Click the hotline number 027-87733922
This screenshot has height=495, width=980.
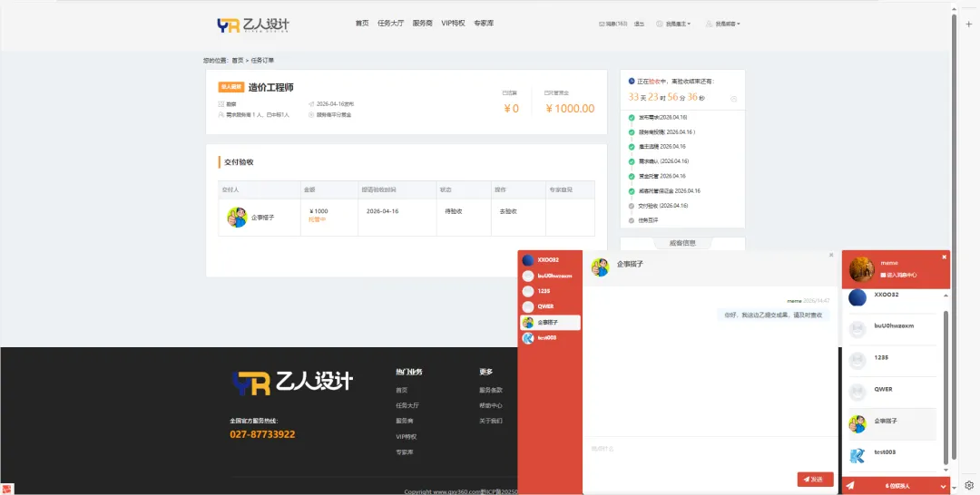point(262,434)
